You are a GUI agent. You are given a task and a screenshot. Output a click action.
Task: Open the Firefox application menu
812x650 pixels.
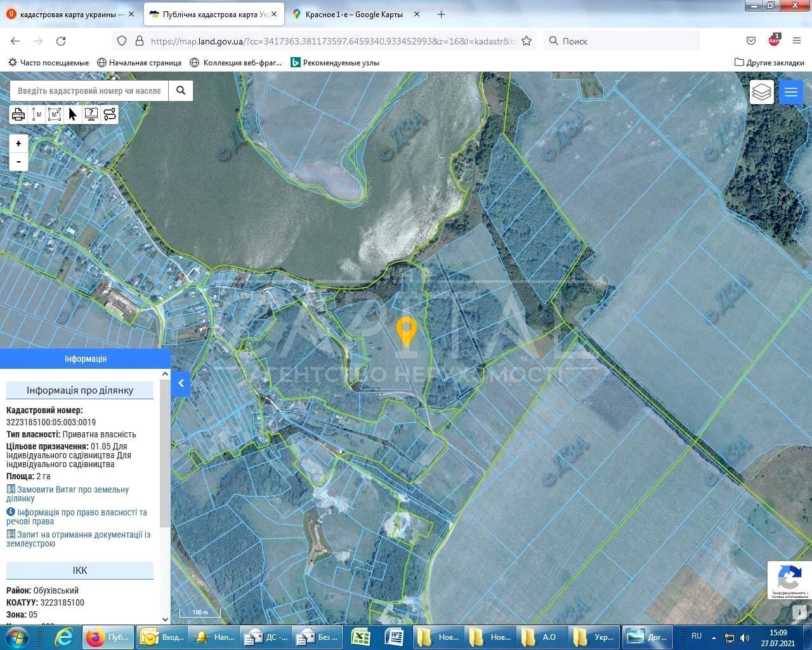point(797,41)
